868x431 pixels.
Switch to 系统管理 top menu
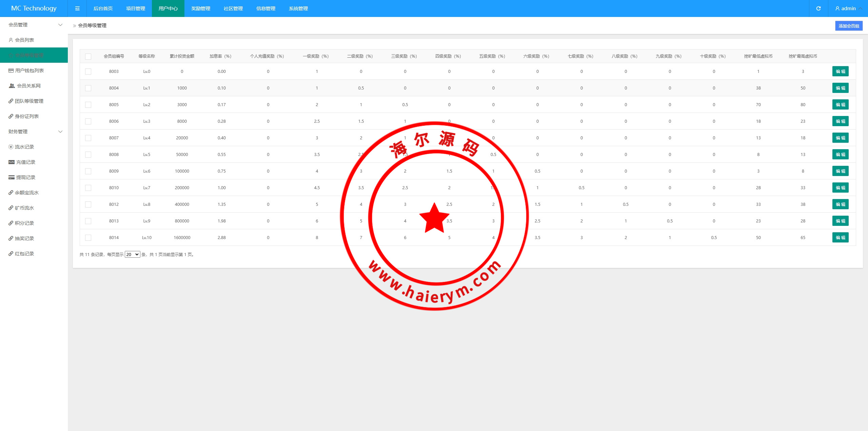298,8
